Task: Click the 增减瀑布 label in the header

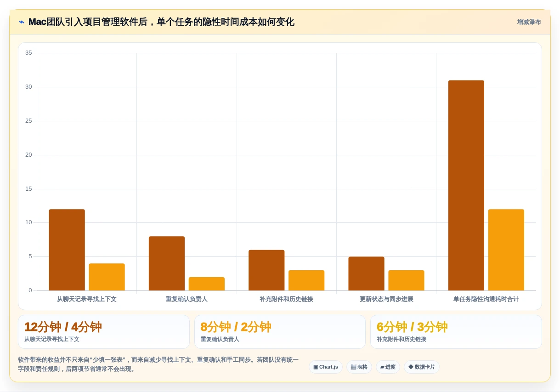Action: [529, 22]
